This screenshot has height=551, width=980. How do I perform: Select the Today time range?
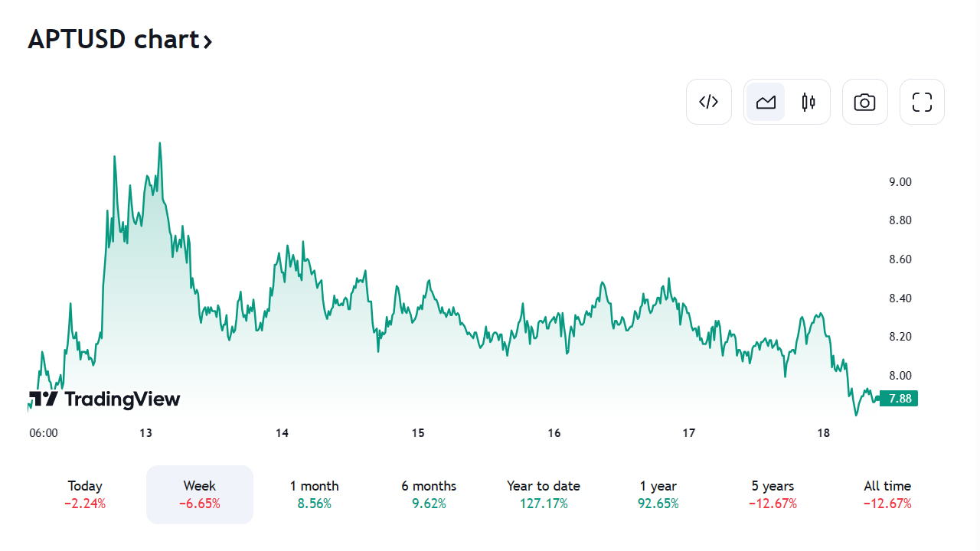tap(85, 494)
